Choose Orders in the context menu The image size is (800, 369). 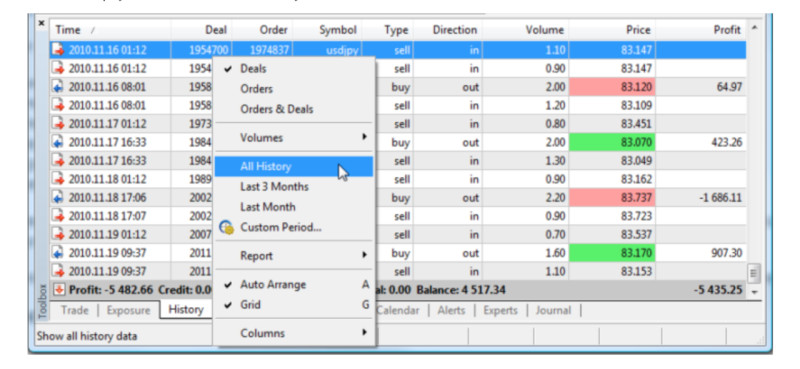[294, 89]
